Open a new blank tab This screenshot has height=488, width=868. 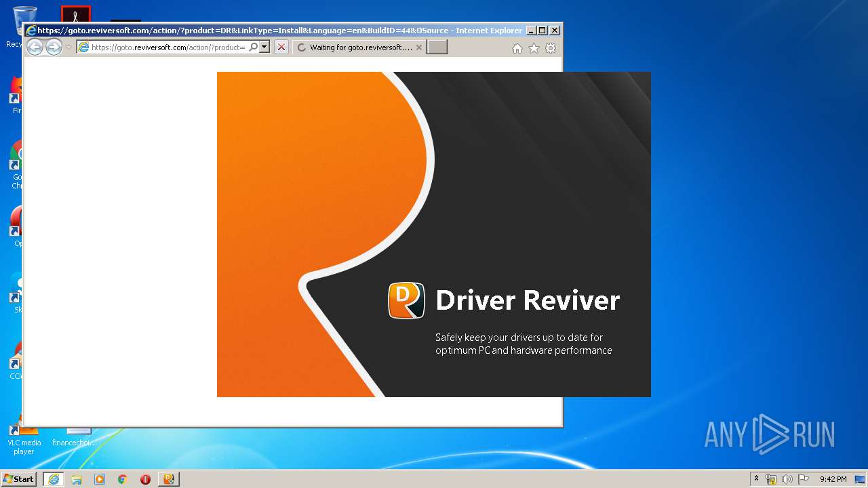click(x=437, y=47)
